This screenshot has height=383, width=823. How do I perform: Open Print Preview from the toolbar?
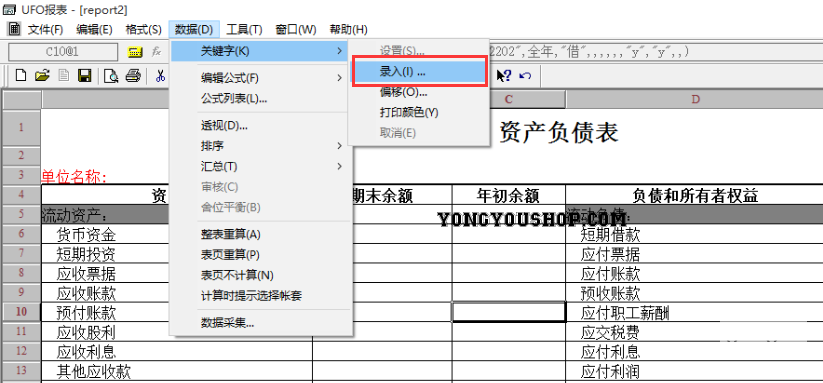click(111, 76)
